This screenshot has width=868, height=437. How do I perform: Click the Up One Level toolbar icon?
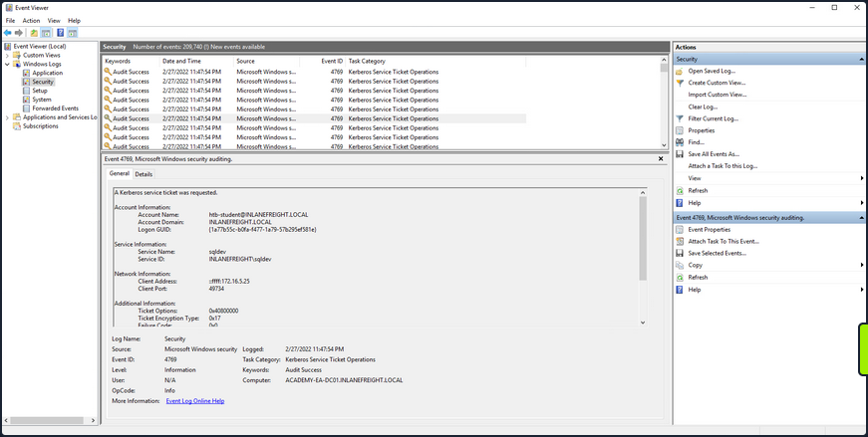click(34, 33)
